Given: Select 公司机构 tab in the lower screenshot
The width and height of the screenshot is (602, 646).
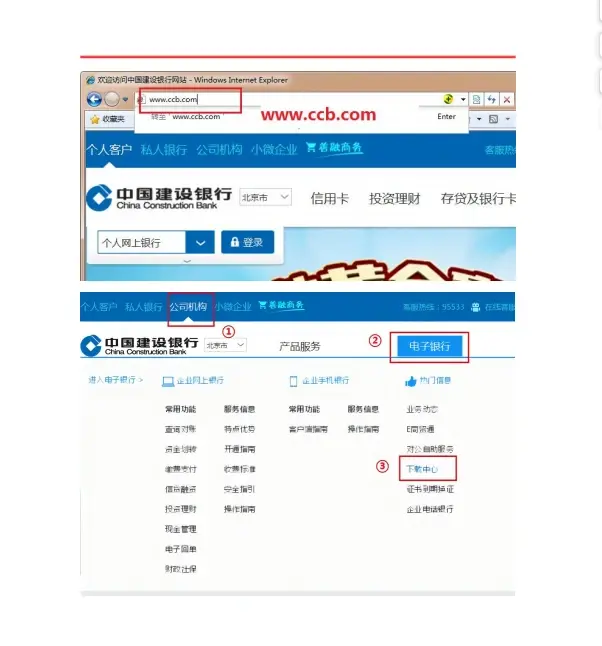Looking at the screenshot, I should click(188, 307).
